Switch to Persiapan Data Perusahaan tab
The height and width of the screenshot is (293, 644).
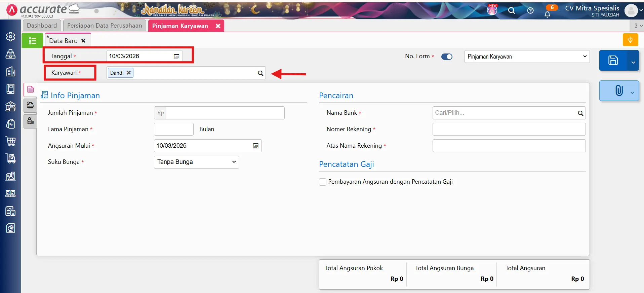pos(105,26)
